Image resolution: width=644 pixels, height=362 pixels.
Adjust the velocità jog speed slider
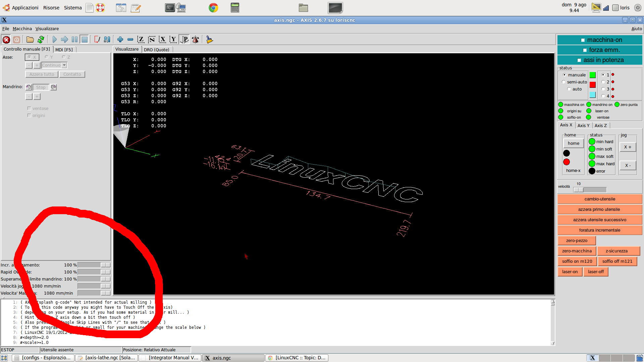click(x=579, y=190)
